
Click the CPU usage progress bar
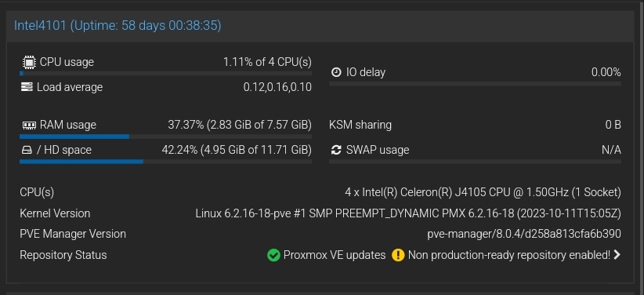(165, 74)
